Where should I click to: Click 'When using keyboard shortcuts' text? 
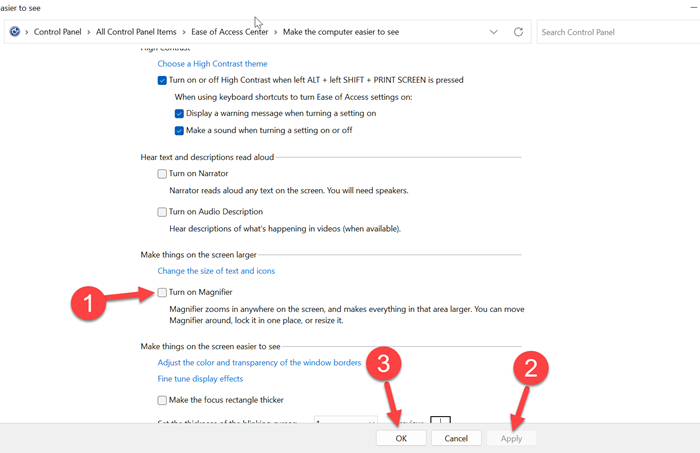(x=293, y=97)
